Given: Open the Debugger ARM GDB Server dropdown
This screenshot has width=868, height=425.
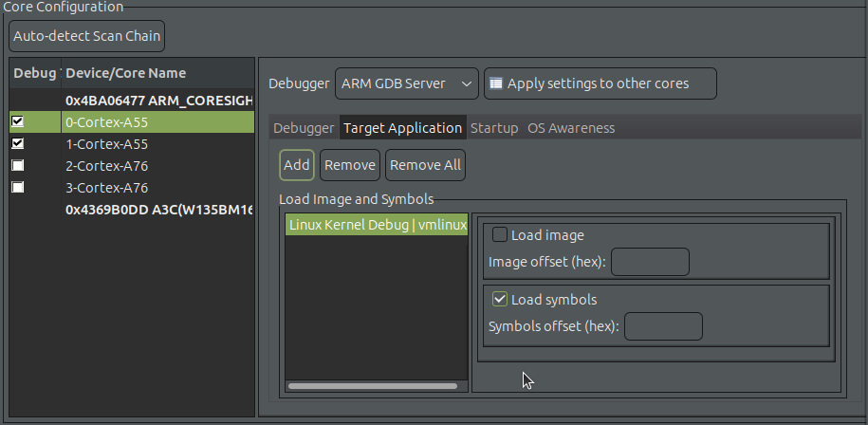Looking at the screenshot, I should click(407, 83).
